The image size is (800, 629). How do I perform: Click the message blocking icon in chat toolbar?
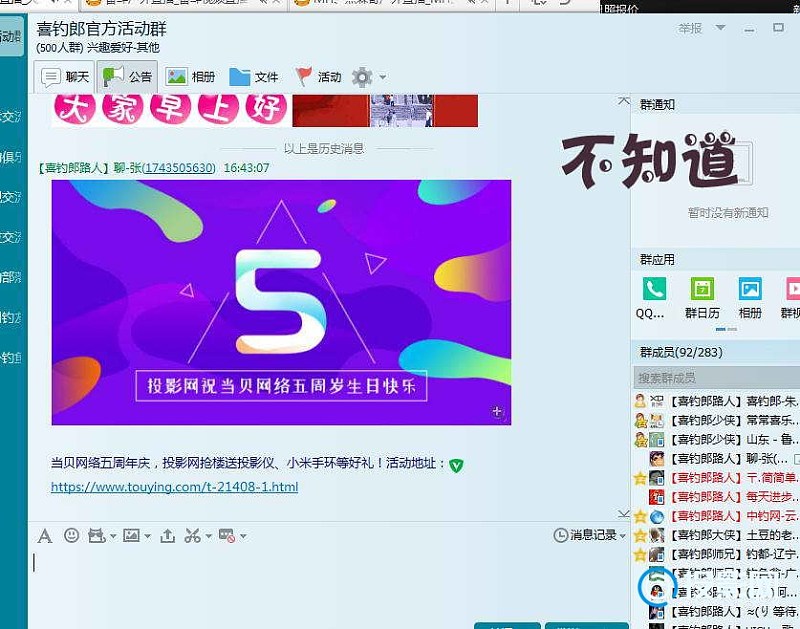point(227,536)
